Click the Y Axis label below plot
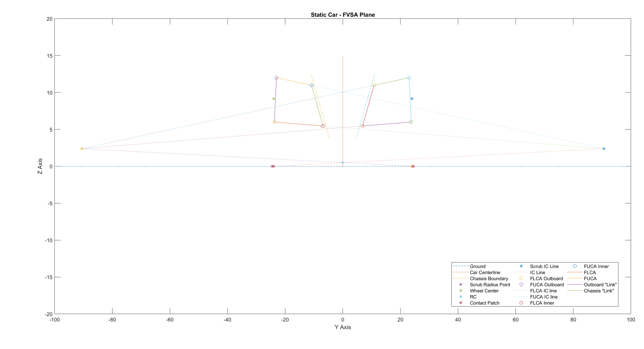This screenshot has width=644, height=349. point(343,327)
